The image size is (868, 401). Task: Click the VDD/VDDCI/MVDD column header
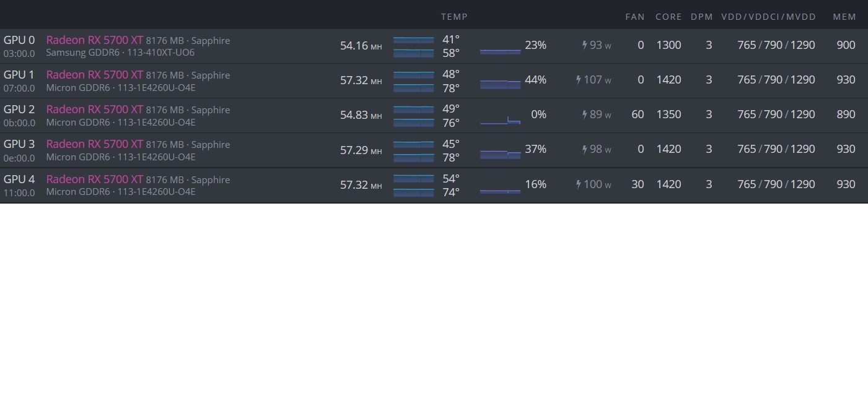[x=768, y=17]
